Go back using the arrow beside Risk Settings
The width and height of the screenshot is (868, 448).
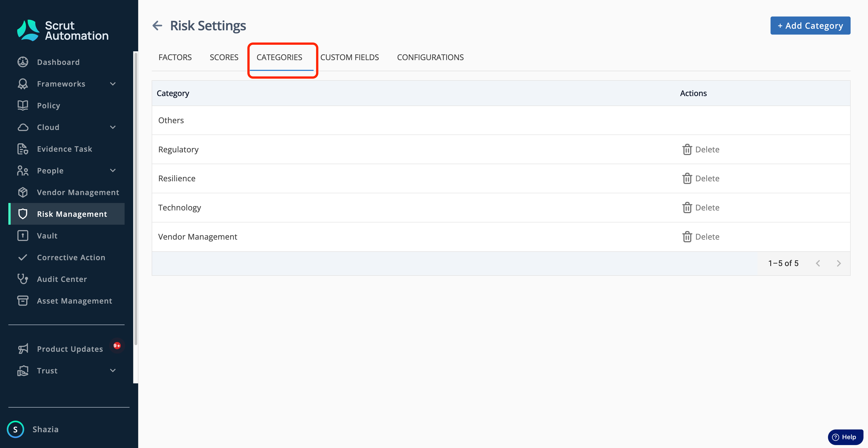coord(157,25)
